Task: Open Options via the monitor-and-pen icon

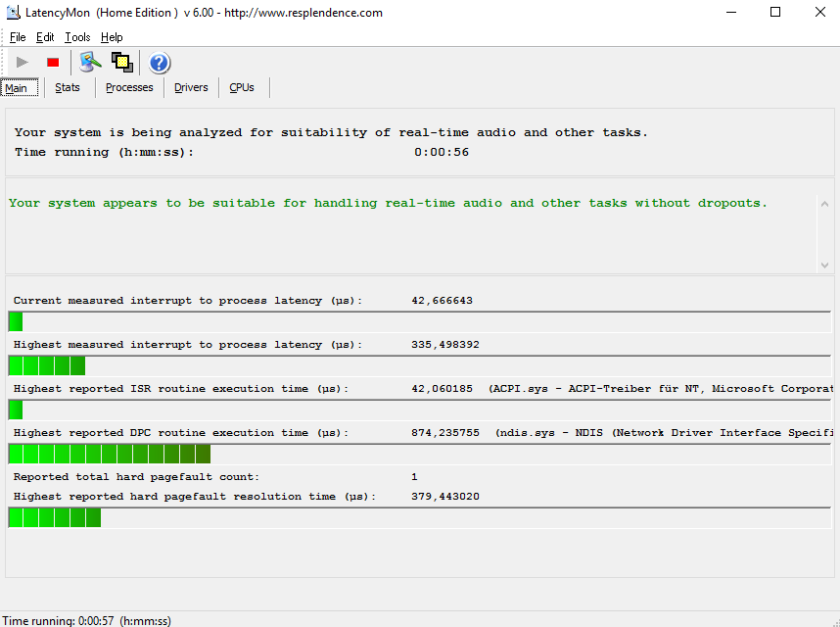Action: click(90, 63)
